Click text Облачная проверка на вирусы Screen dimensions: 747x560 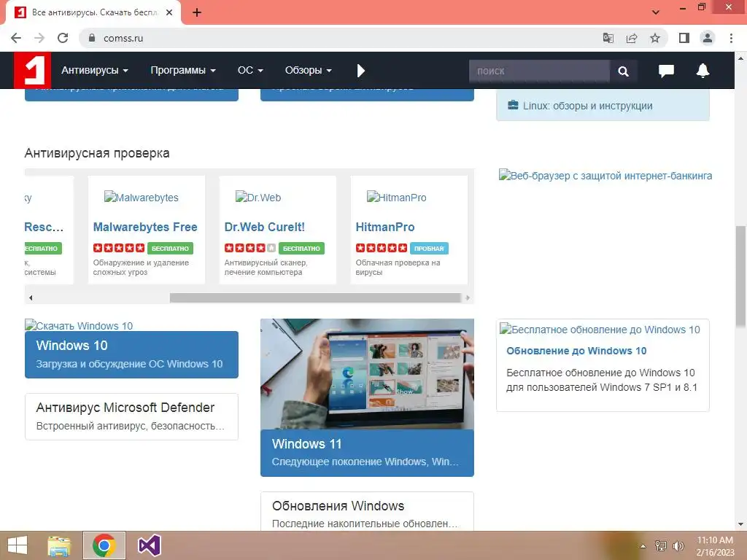pos(398,267)
